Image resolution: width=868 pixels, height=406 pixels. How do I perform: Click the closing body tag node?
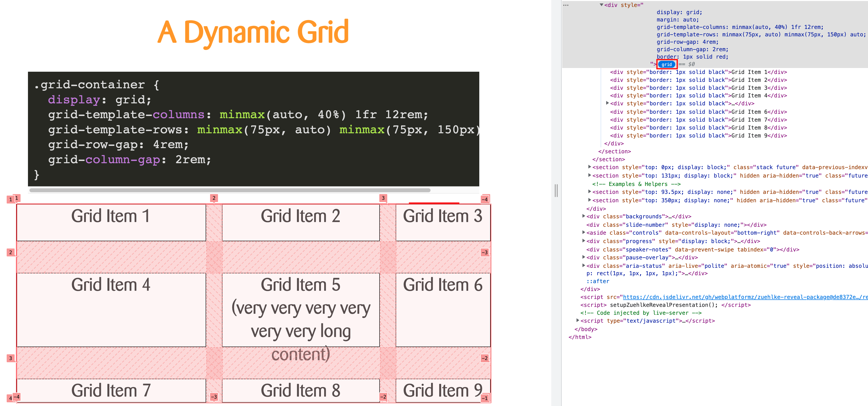click(586, 329)
